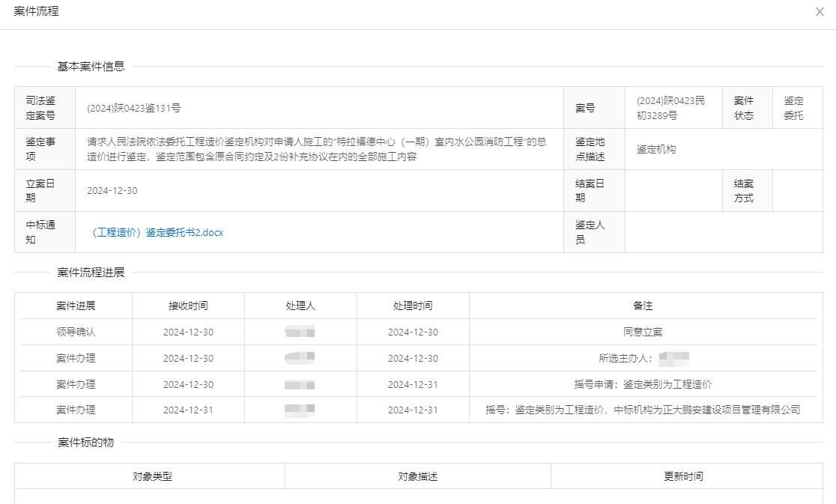The height and width of the screenshot is (504, 836).
Task: Click the 同意立案 remark cell
Action: [x=643, y=332]
